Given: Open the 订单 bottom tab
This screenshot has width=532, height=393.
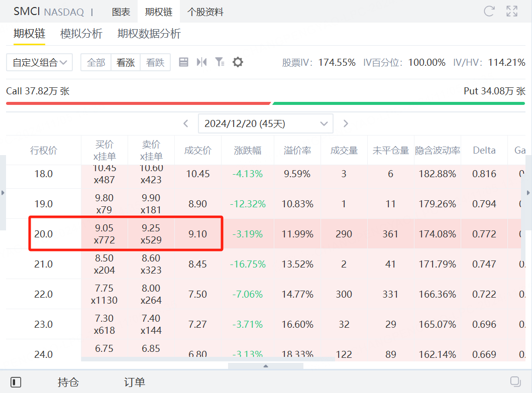Looking at the screenshot, I should point(135,382).
